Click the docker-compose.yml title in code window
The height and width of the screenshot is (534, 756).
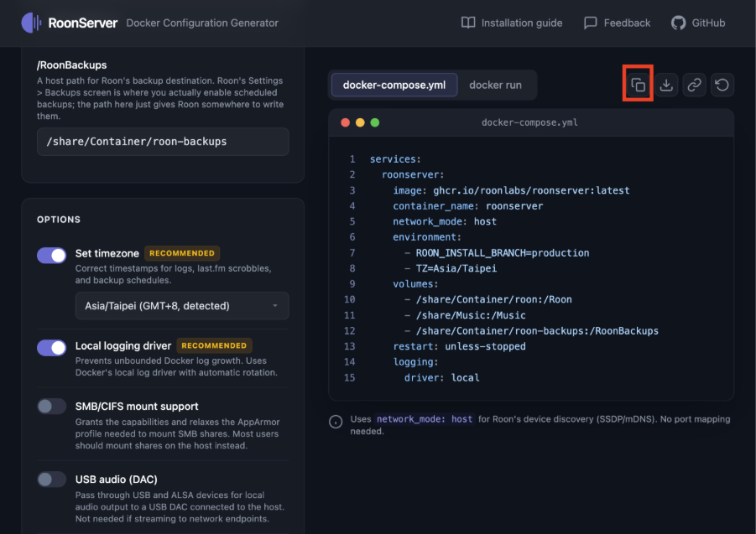[x=529, y=122]
